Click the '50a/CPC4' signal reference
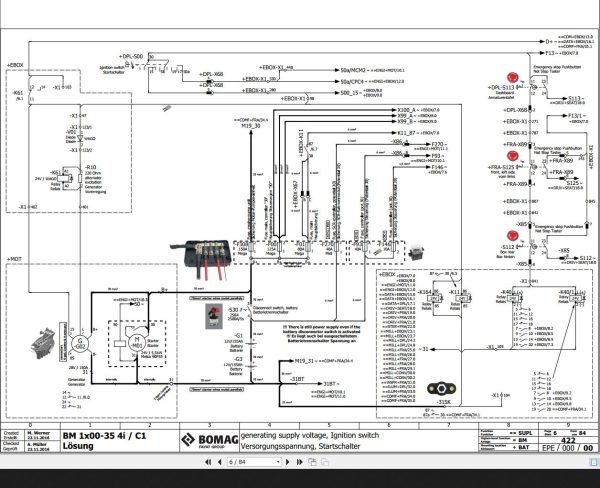The width and height of the screenshot is (600, 488). (x=352, y=81)
